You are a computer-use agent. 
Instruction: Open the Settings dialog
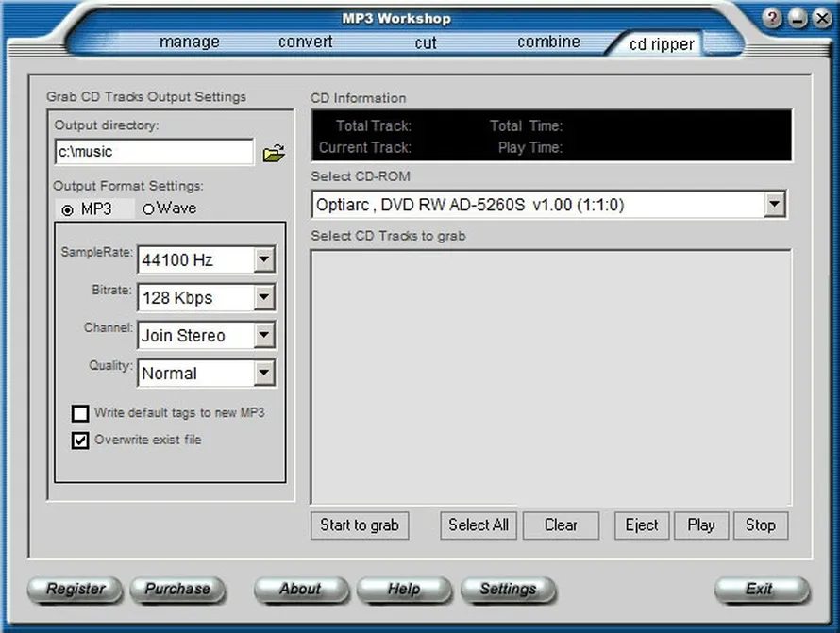[x=508, y=590]
